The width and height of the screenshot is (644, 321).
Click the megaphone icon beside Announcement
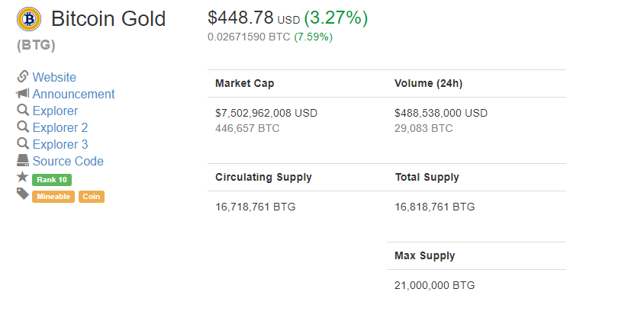23,94
